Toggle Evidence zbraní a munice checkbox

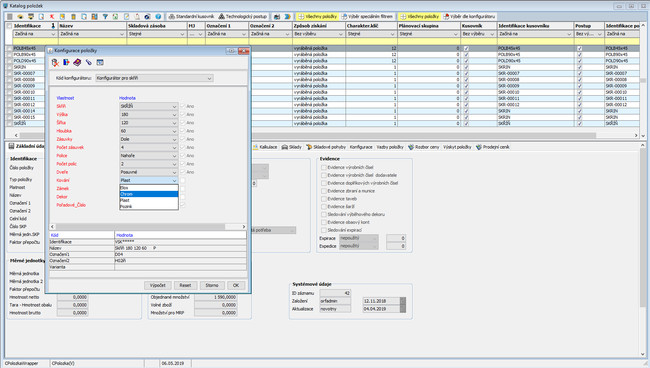(324, 191)
